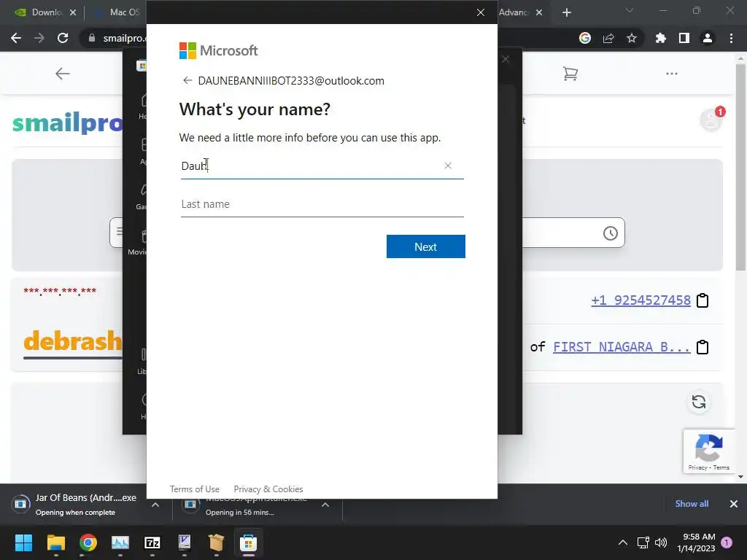Expand second download item options chevron

(325, 505)
